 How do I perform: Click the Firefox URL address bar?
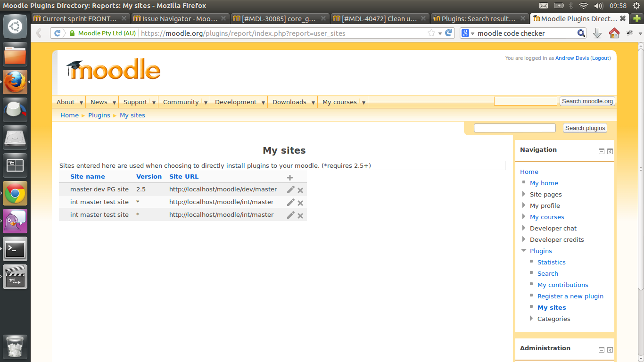pyautogui.click(x=282, y=33)
